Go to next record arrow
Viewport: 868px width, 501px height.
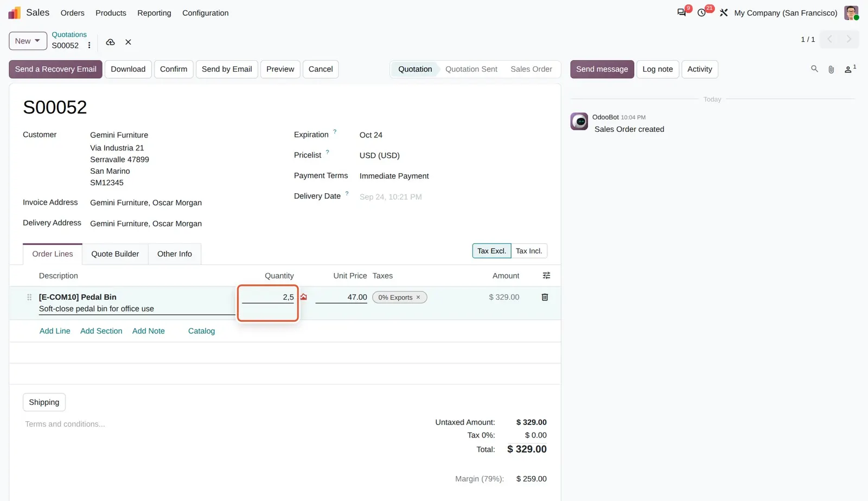(849, 39)
